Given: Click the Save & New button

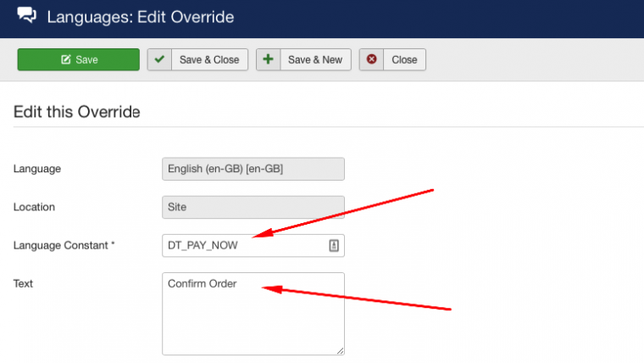Looking at the screenshot, I should pyautogui.click(x=303, y=59).
